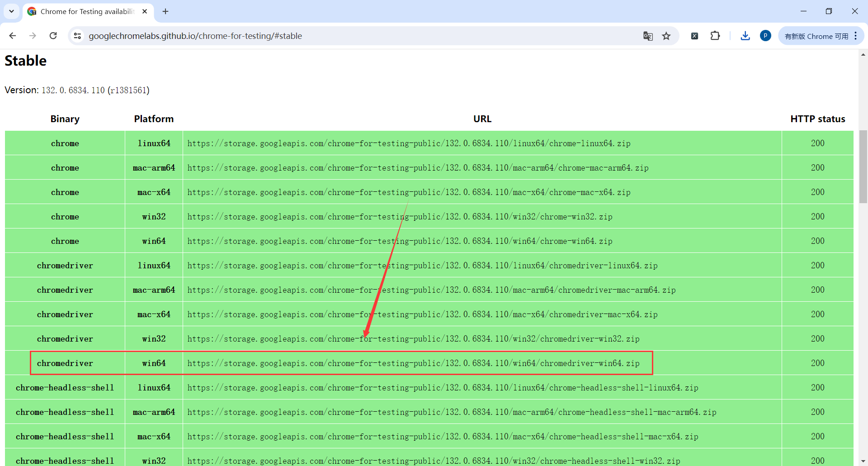
Task: Click the page vertical scrollbar thumb
Action: (863, 166)
